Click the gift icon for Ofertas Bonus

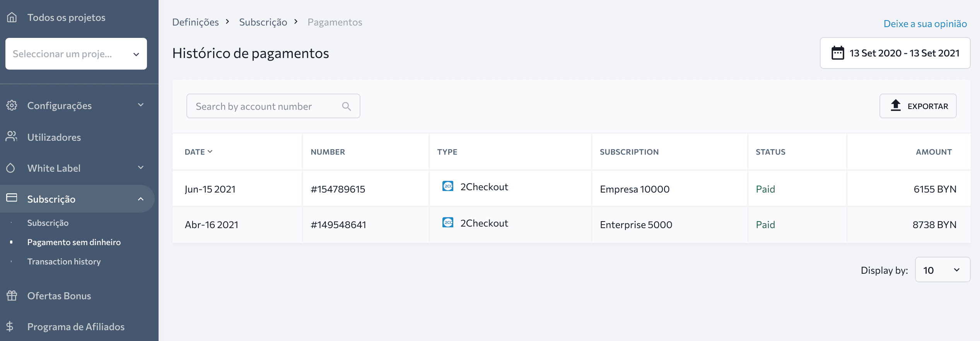[12, 295]
